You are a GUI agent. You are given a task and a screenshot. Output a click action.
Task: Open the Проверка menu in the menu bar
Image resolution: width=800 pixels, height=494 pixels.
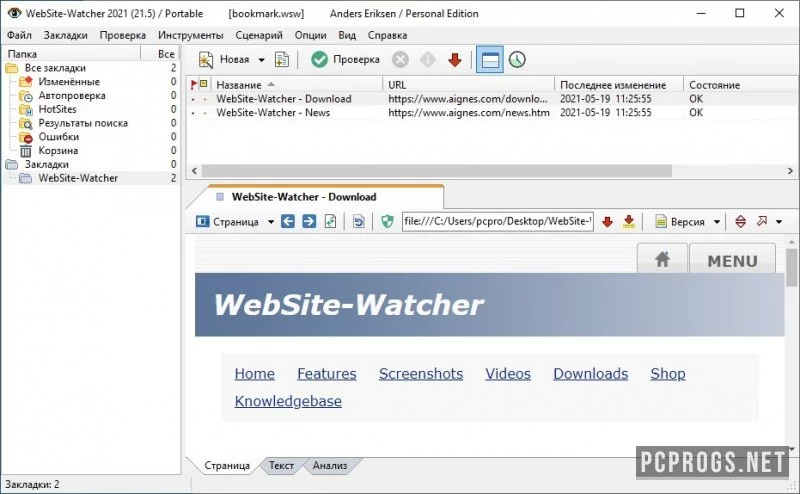122,35
